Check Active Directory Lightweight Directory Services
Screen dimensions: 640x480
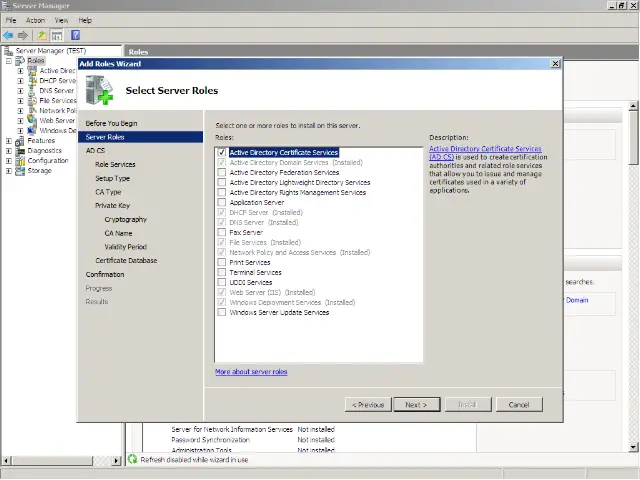pos(222,182)
